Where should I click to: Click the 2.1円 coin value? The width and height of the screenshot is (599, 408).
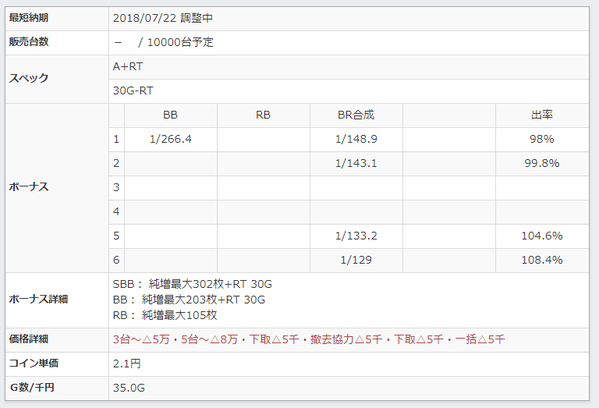[127, 363]
